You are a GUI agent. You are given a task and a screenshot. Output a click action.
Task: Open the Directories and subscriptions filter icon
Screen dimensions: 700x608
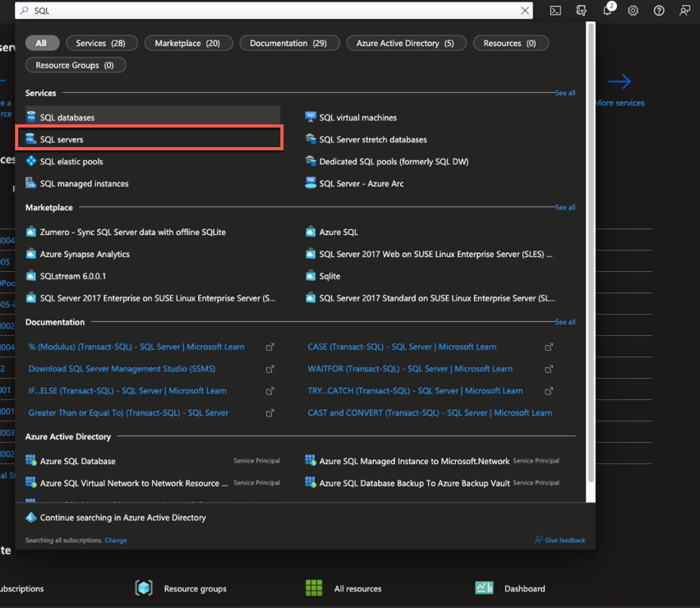(x=581, y=10)
